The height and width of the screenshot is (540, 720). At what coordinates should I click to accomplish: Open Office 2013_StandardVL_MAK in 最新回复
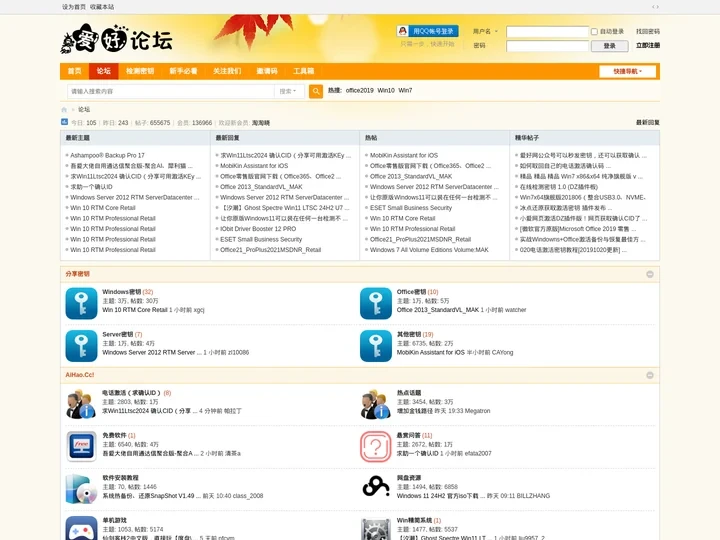261,187
